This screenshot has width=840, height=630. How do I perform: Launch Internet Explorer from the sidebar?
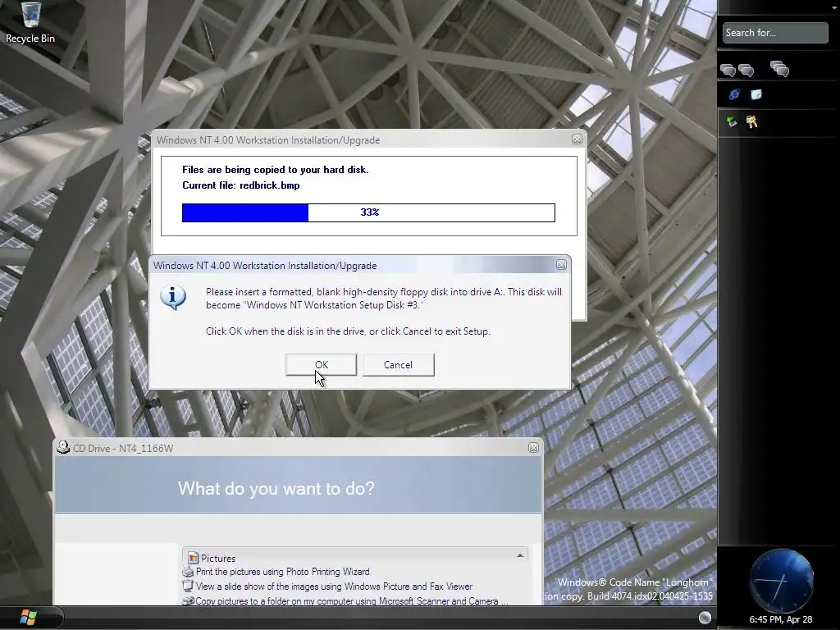click(734, 95)
